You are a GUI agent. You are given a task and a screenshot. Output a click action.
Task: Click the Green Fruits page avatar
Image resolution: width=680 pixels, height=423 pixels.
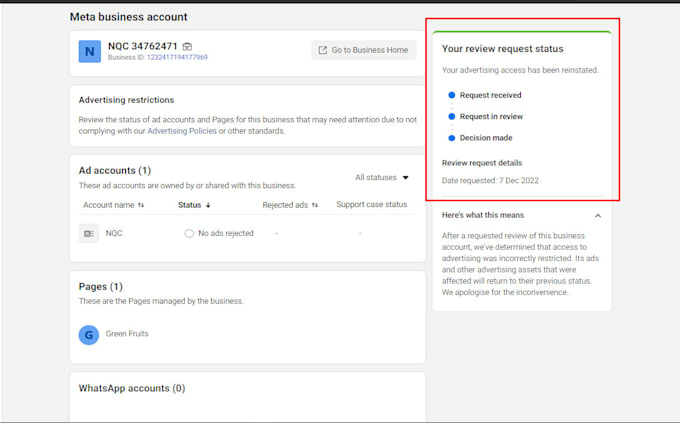coord(89,334)
